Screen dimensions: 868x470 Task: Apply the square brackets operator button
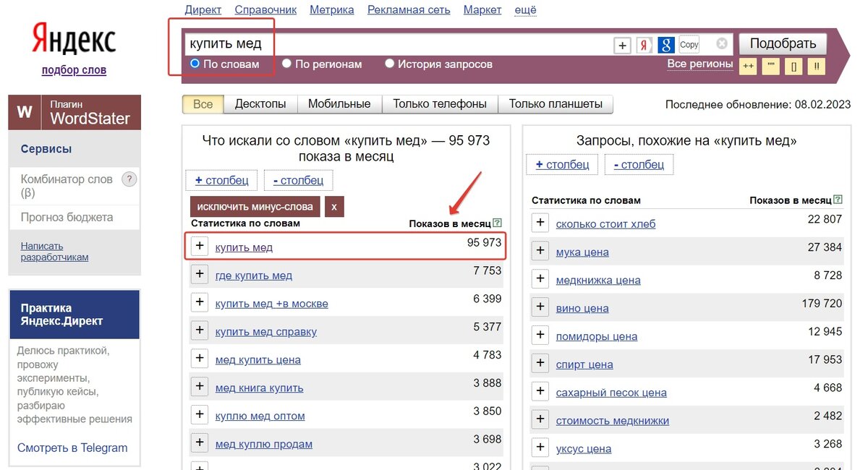(x=794, y=65)
